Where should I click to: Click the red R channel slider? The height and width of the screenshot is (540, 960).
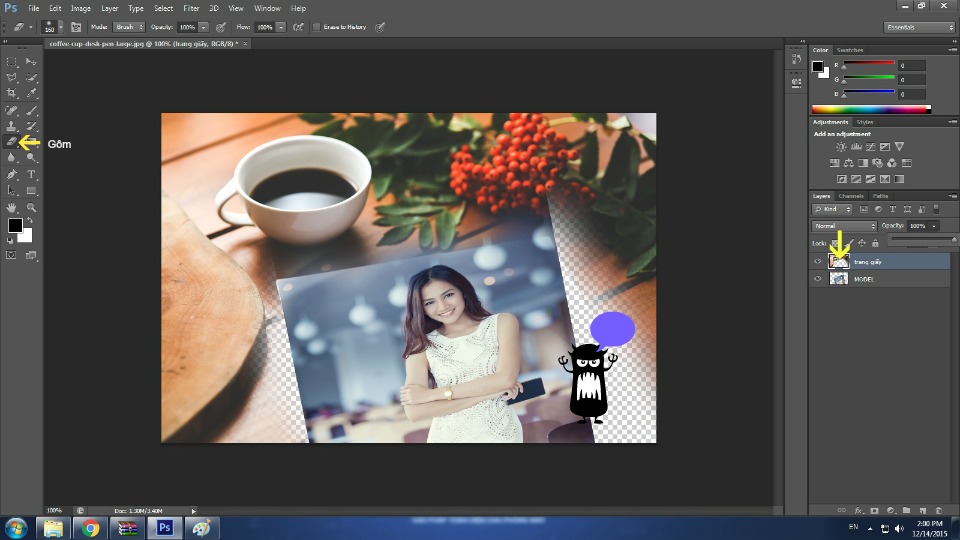869,63
